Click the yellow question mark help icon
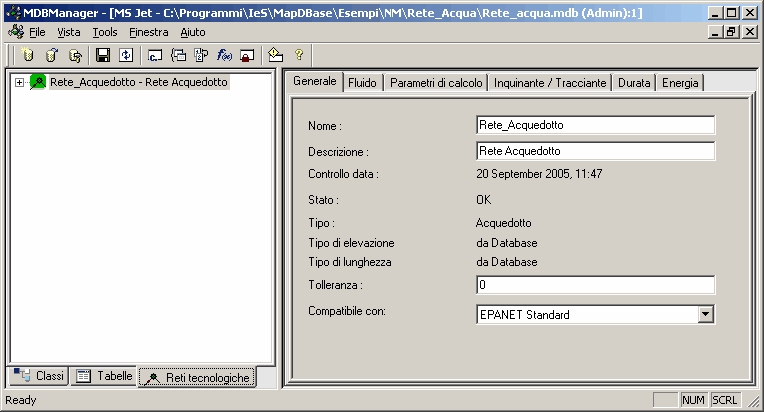 (x=298, y=55)
